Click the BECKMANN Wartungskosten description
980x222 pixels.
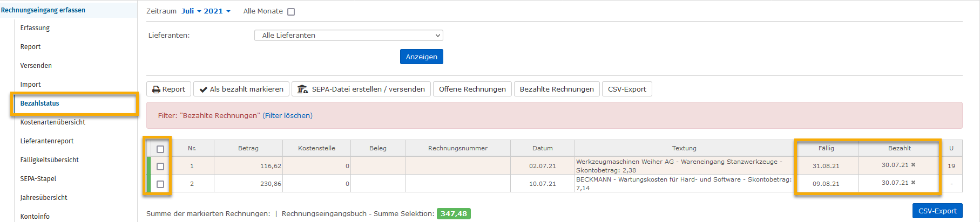tap(684, 183)
